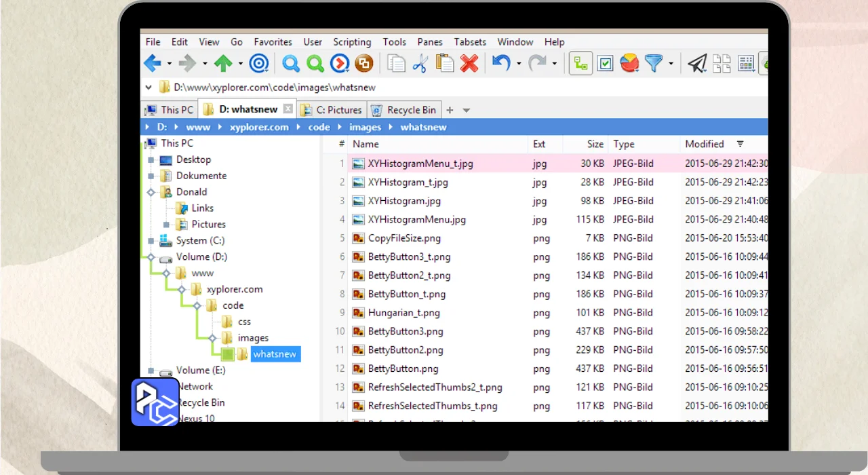Select the CopyFileSize.png file
The image size is (868, 475).
(x=404, y=238)
